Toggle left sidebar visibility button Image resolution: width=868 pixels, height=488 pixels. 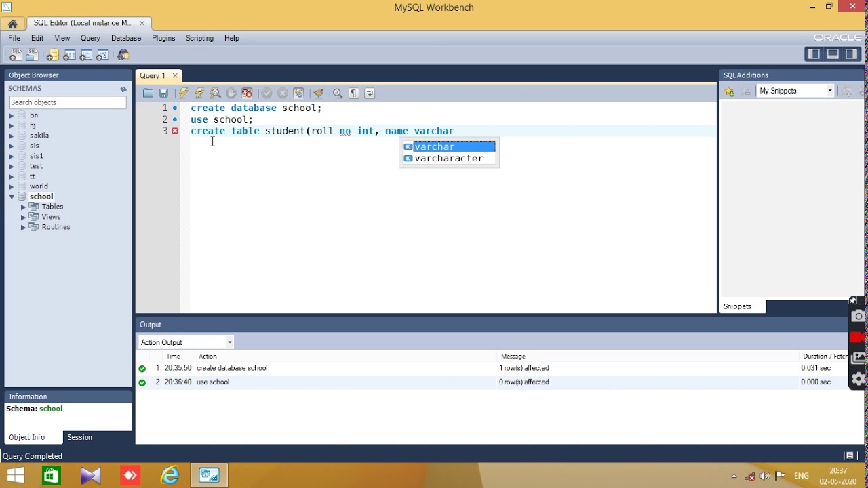[814, 54]
